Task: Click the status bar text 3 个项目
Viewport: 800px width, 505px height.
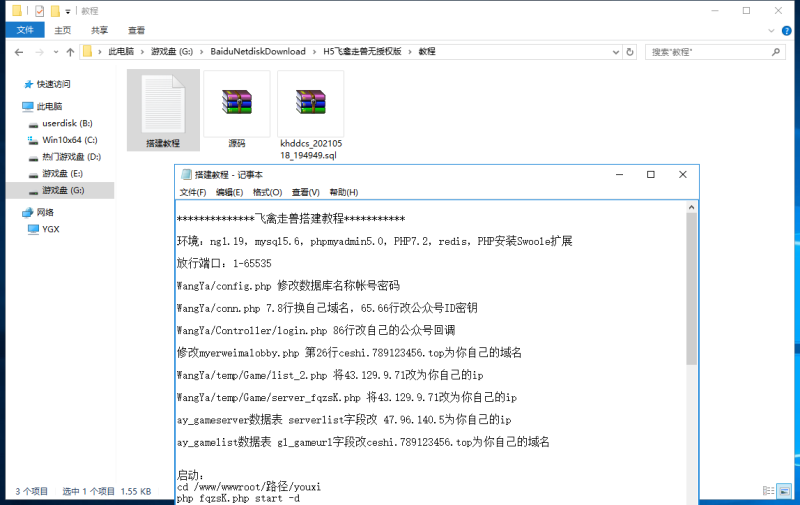Action: (31, 491)
